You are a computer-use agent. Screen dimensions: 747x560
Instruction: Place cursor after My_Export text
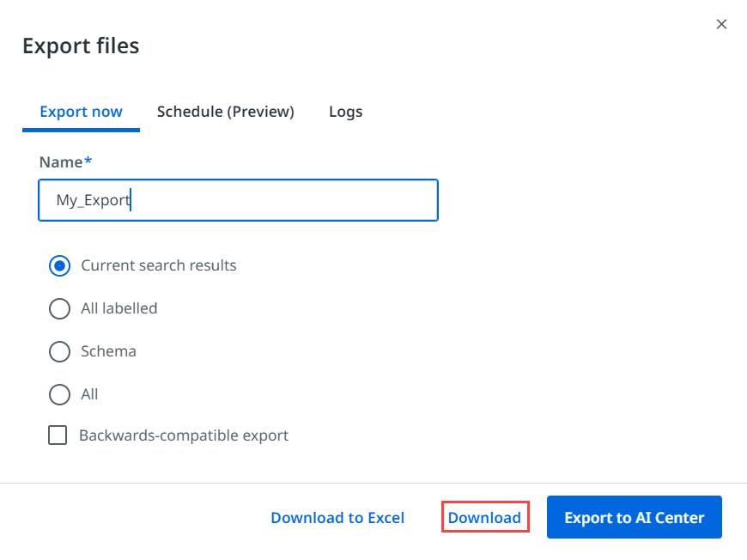(x=131, y=199)
